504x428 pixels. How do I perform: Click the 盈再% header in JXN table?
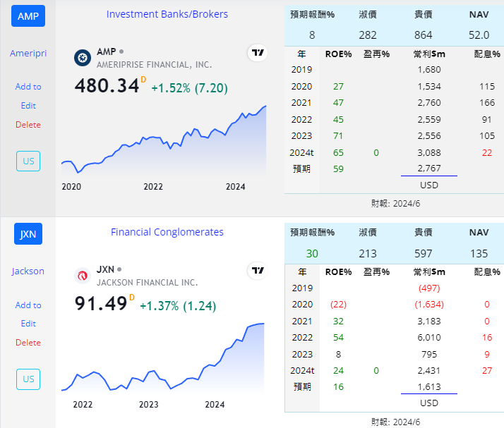point(376,272)
